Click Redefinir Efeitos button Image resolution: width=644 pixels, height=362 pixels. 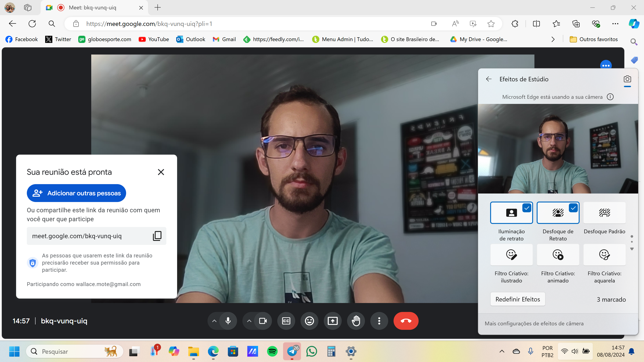pos(517,299)
